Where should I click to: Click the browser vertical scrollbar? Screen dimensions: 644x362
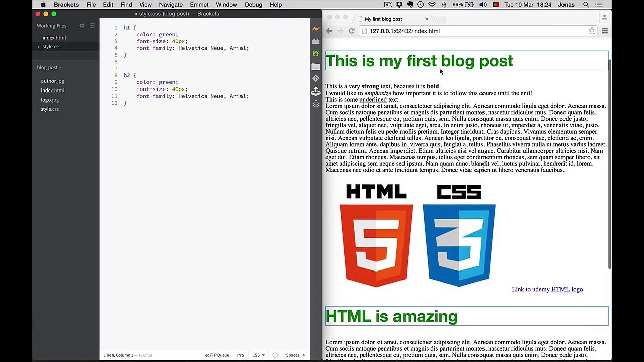610,163
